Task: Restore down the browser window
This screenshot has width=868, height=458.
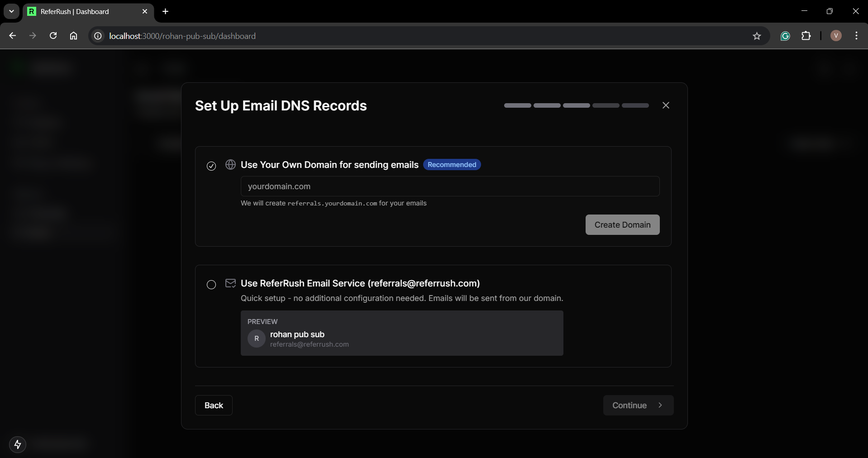Action: 830,11
